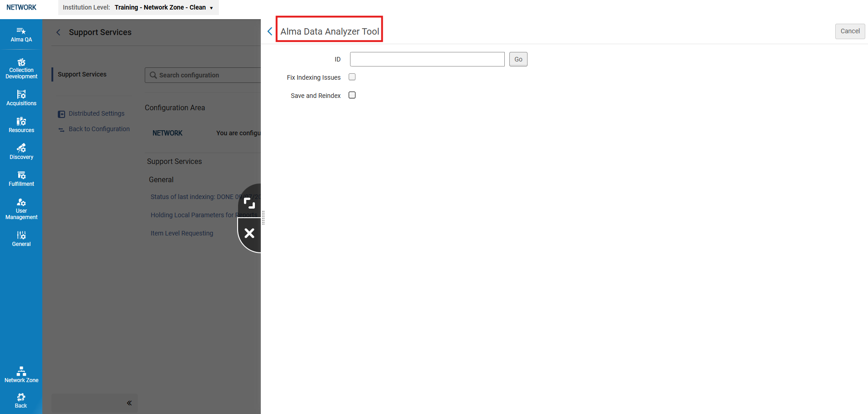Open the Institution Level dropdown

(163, 7)
